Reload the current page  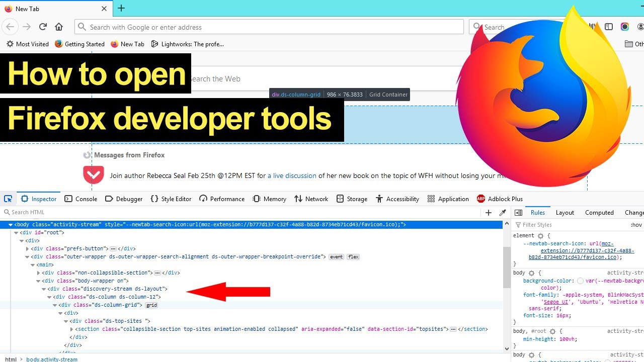pos(43,27)
